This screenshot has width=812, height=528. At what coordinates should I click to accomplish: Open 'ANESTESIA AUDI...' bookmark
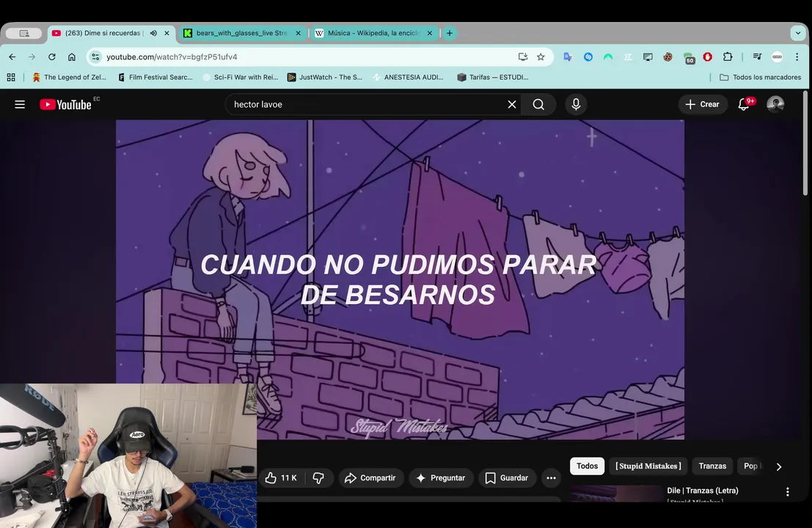(409, 77)
